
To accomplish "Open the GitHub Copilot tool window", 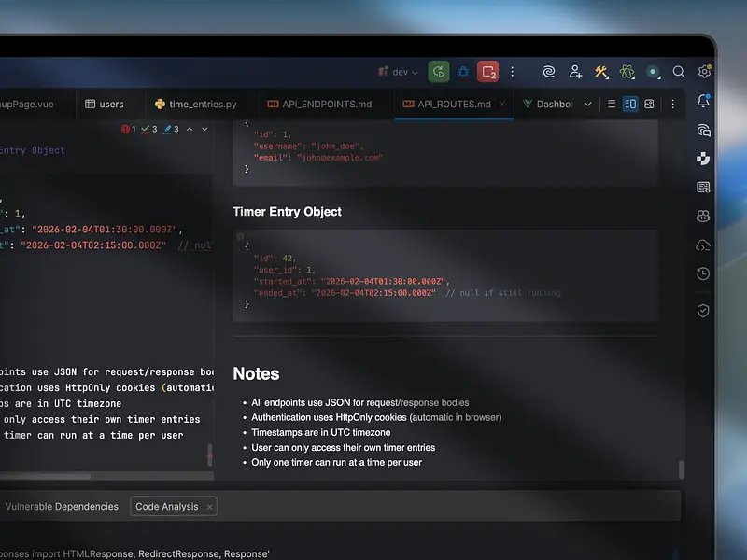I will [703, 217].
